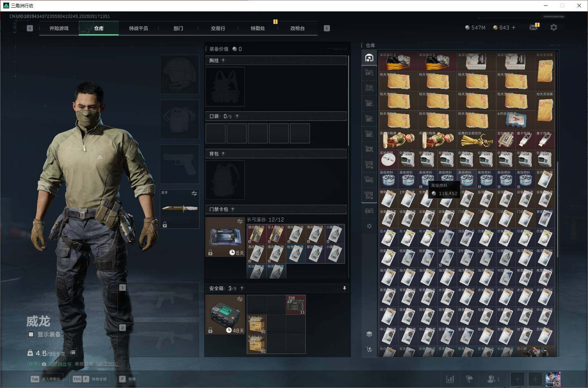Select the 龙牙 knife
Screen dimensions: 588x388
click(x=179, y=209)
